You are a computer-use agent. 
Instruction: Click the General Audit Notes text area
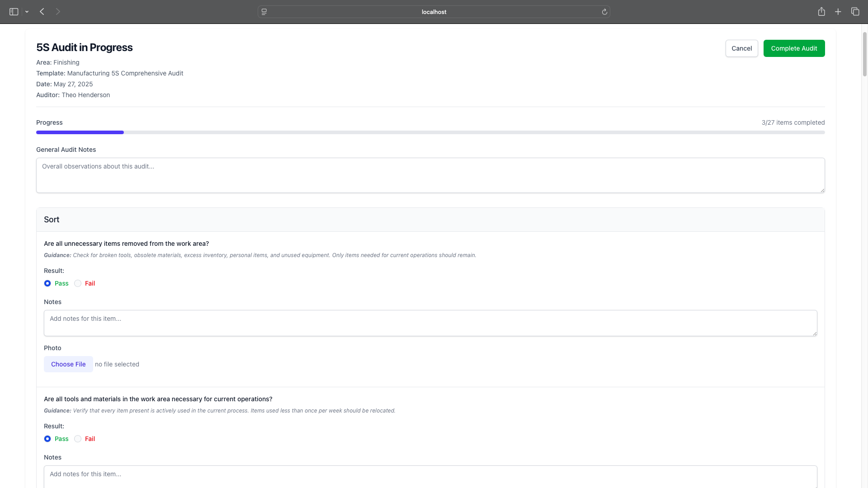[x=430, y=175]
